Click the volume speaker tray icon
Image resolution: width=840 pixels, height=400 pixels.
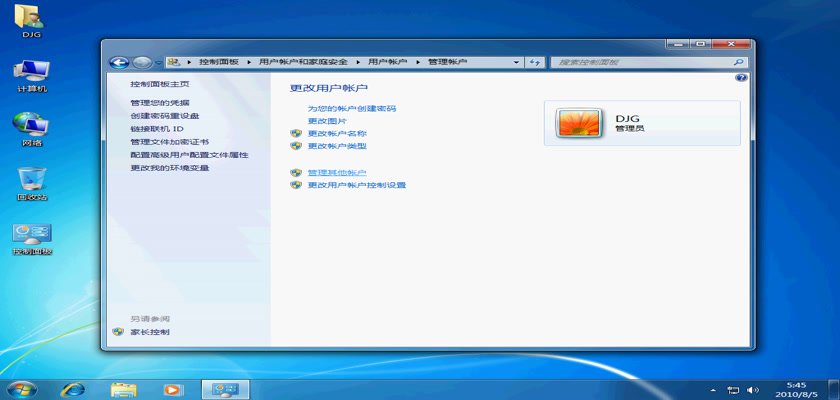tap(753, 389)
